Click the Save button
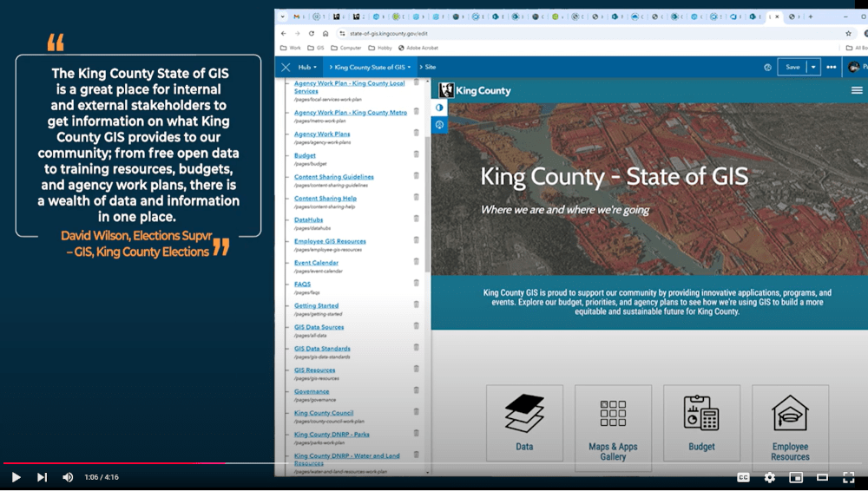 pyautogui.click(x=792, y=67)
